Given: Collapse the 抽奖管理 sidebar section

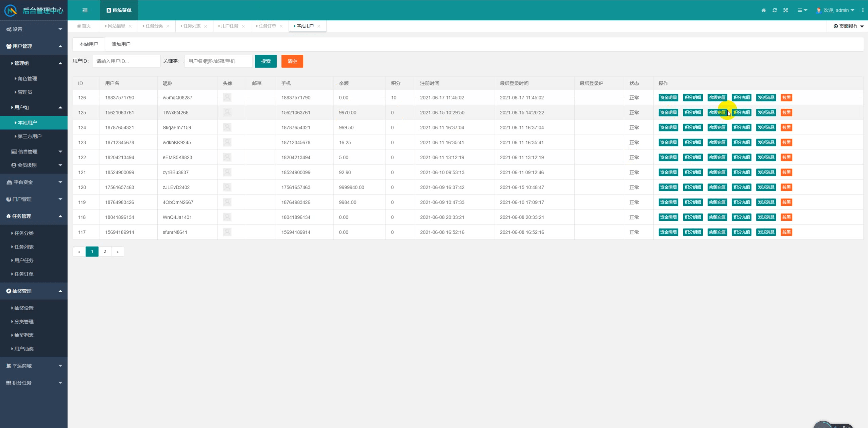Looking at the screenshot, I should (x=34, y=291).
